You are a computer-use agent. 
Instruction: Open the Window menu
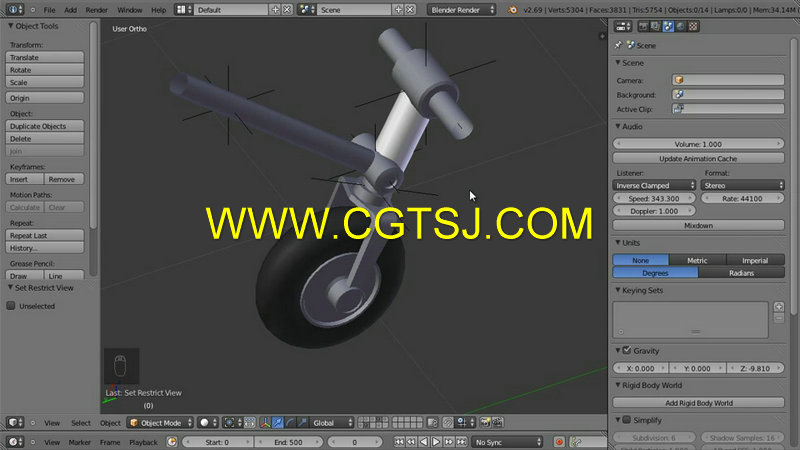pos(130,10)
